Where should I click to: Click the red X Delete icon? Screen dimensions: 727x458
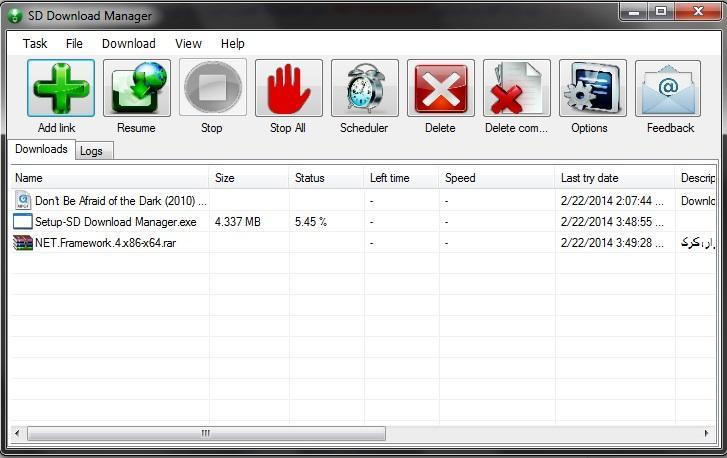441,88
